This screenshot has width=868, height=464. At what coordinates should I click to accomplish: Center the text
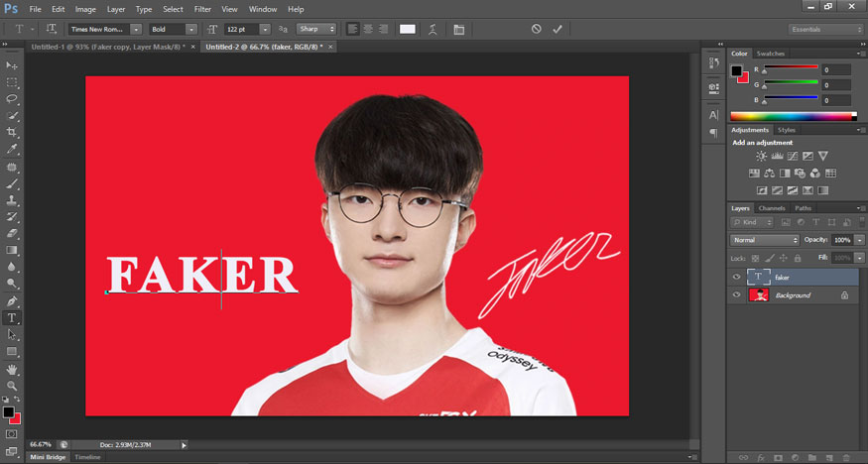pos(368,30)
